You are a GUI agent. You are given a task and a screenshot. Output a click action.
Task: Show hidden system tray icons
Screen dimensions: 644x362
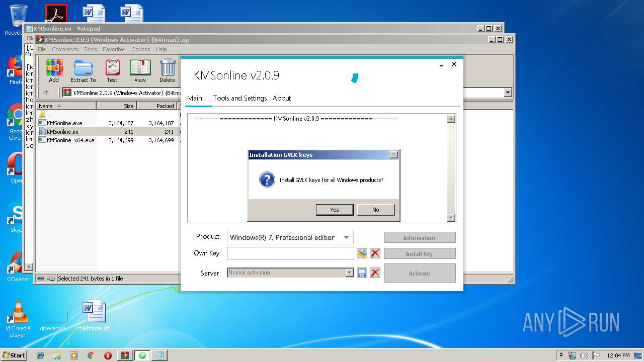click(561, 355)
